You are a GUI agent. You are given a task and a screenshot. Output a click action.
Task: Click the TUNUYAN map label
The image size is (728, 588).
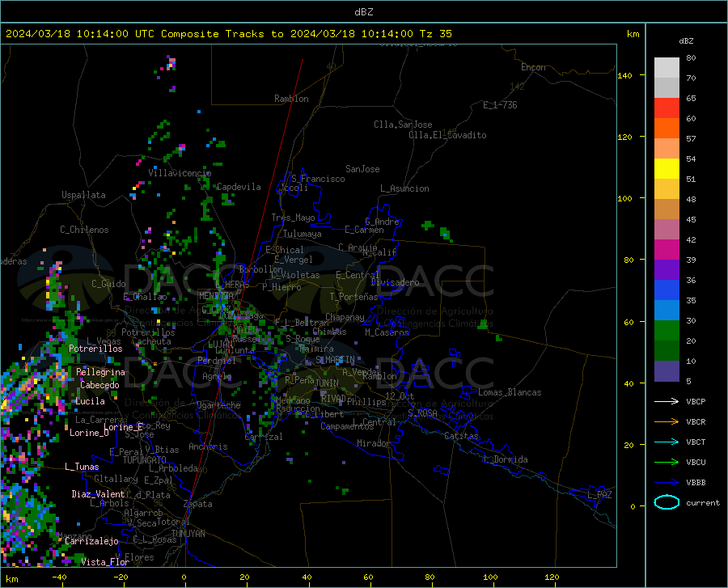tap(188, 534)
